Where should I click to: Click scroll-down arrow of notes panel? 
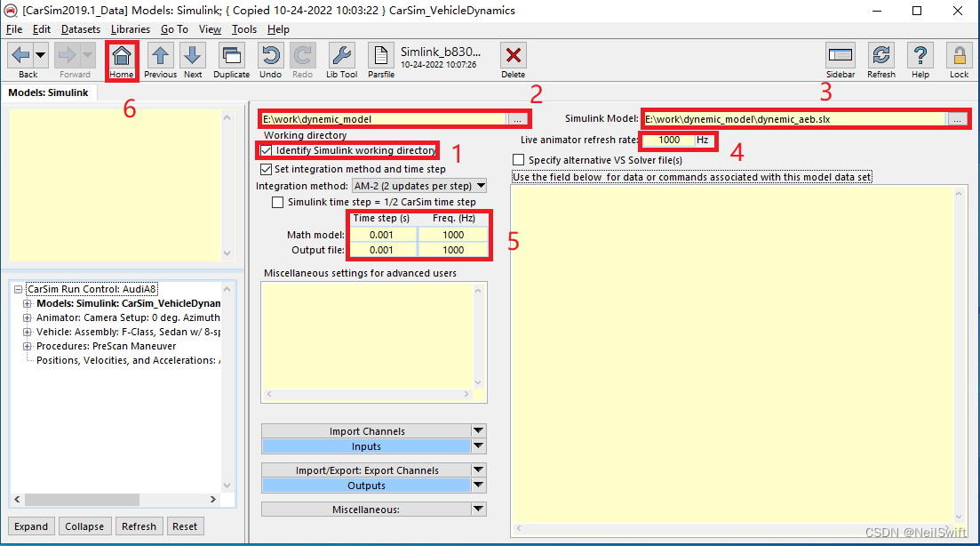[227, 253]
